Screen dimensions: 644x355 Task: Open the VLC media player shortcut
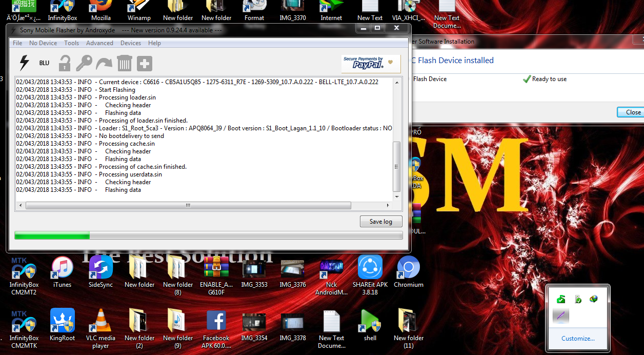click(101, 328)
